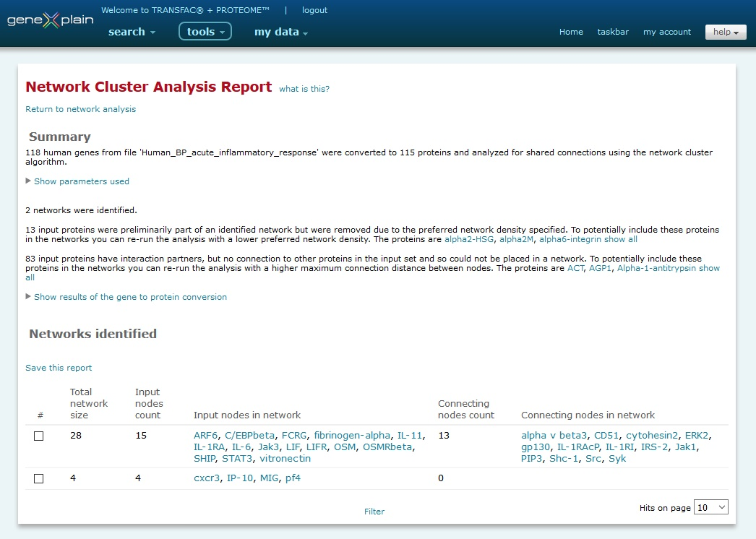
Task: Open MIG input node
Action: pyautogui.click(x=269, y=478)
